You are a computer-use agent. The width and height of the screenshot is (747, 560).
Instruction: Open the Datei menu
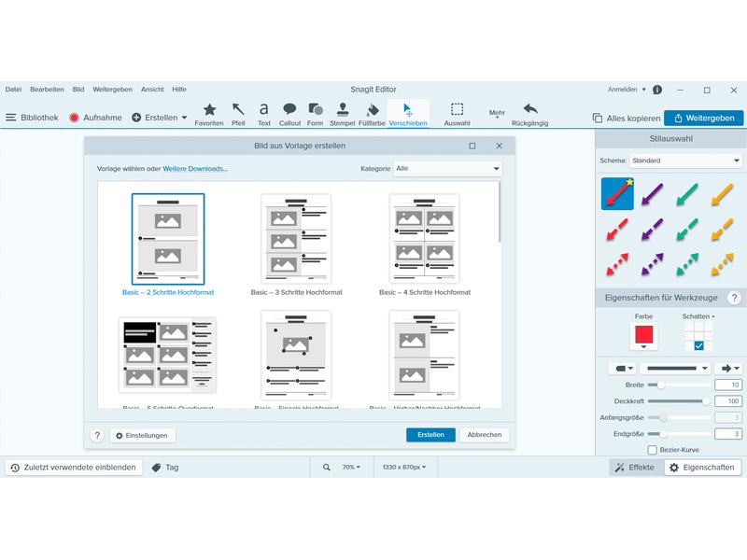[13, 89]
